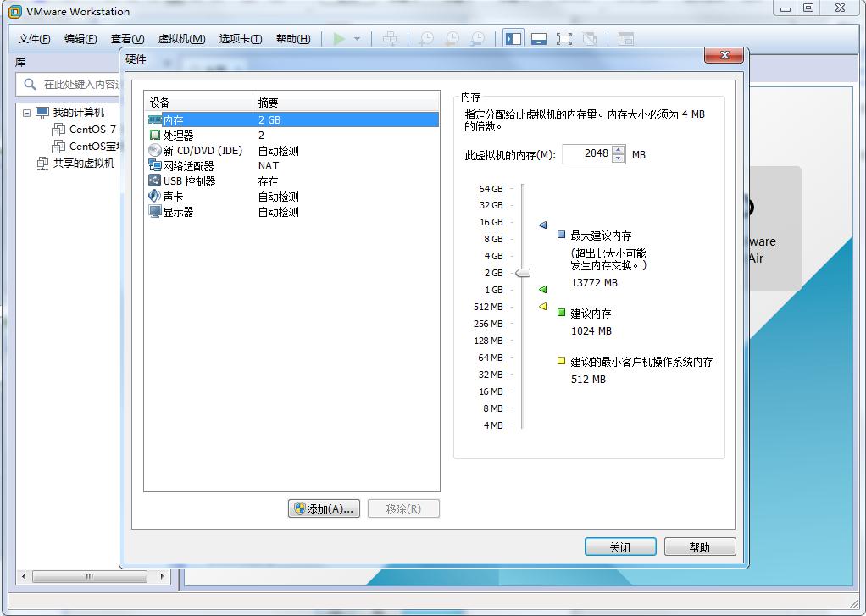Click the display monitor icon
The height and width of the screenshot is (616, 866).
154,211
